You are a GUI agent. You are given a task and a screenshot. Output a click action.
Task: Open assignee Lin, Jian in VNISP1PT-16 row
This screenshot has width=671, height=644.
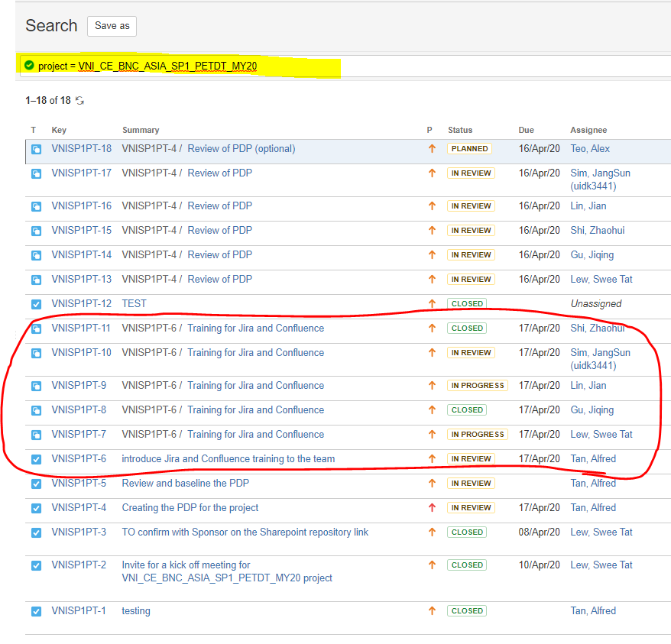pos(588,205)
